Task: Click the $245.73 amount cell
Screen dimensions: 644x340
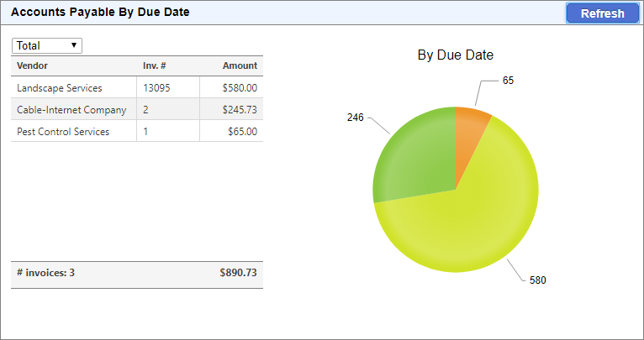Action: tap(240, 109)
